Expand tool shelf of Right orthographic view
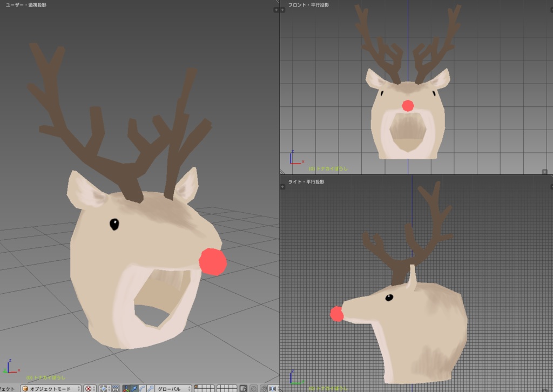Image resolution: width=553 pixels, height=392 pixels. coord(282,186)
